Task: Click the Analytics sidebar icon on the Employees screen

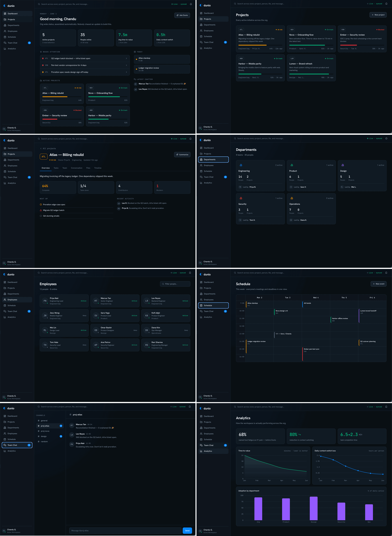Action: click(x=5, y=317)
